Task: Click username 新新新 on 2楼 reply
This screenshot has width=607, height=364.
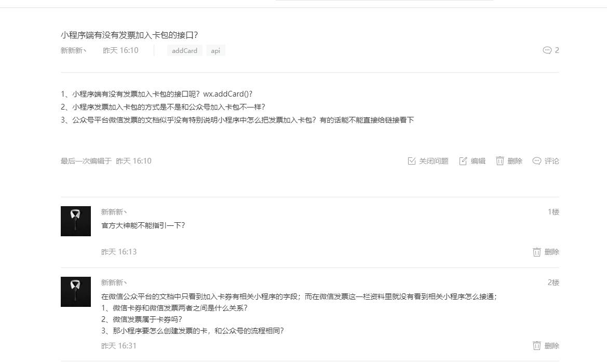Action: (114, 282)
